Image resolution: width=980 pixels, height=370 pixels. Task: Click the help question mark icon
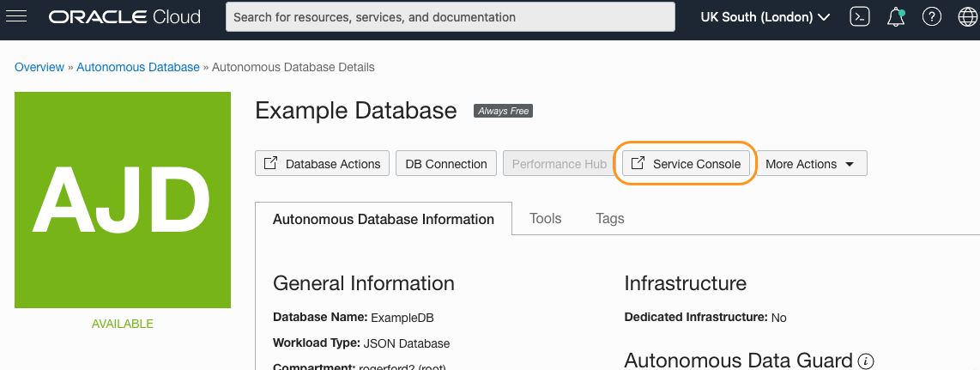click(931, 16)
